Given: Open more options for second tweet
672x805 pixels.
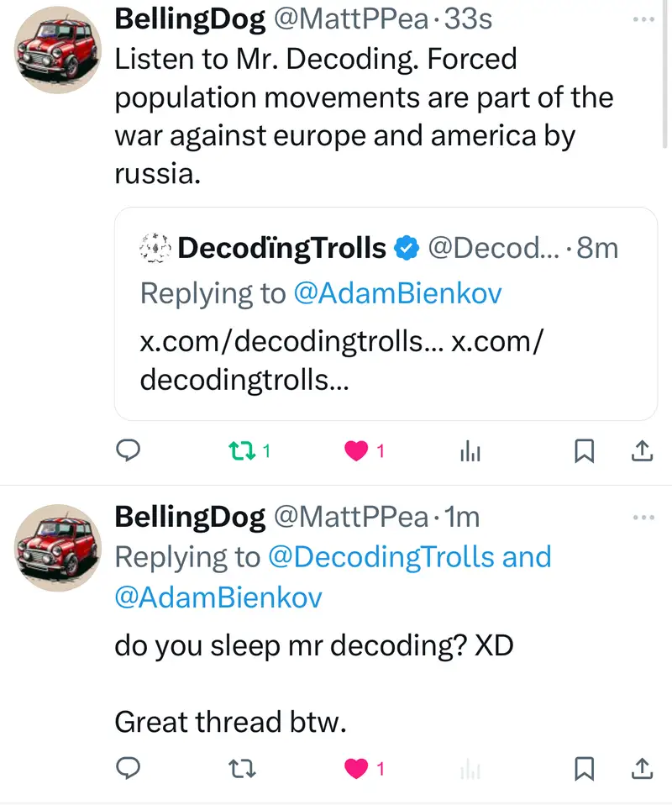Looking at the screenshot, I should tap(643, 517).
